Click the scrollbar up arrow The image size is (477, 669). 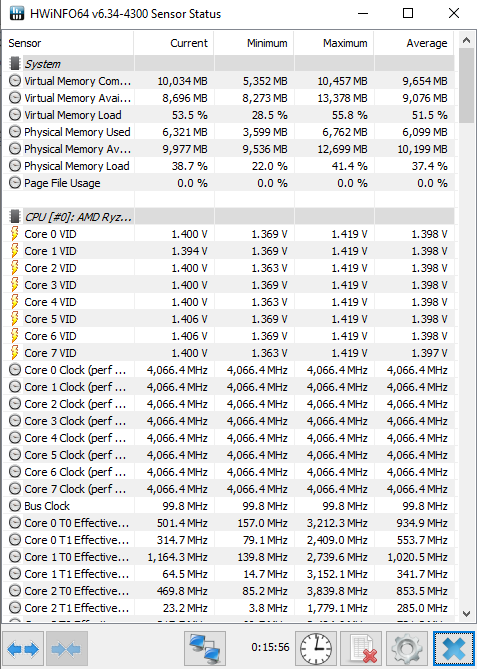466,41
